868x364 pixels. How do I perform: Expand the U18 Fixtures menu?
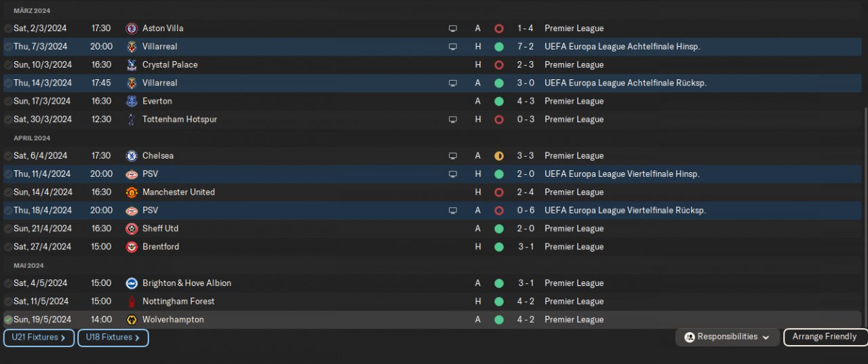(x=113, y=338)
